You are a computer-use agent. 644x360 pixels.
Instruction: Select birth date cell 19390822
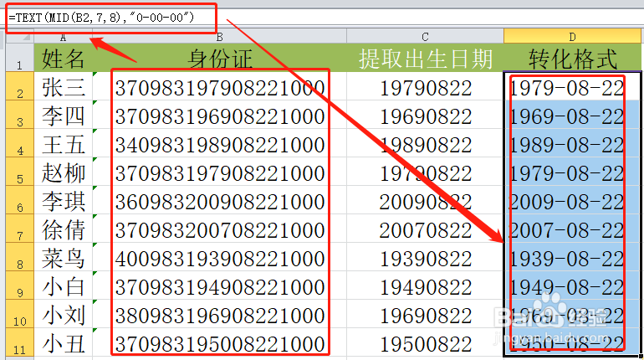click(x=425, y=256)
